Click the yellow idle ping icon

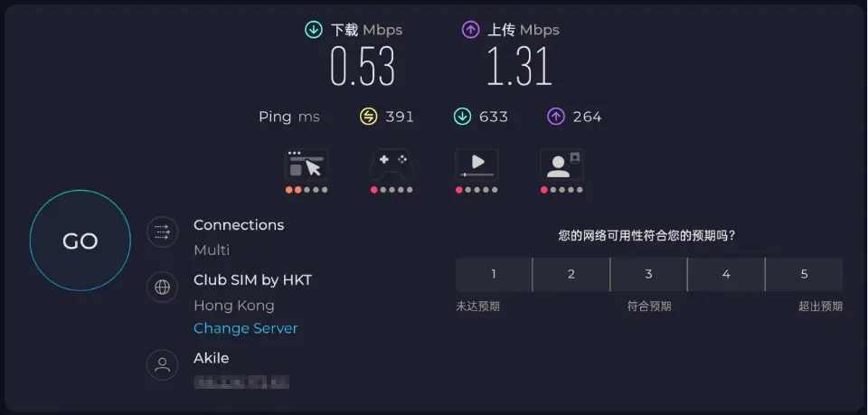coord(368,117)
